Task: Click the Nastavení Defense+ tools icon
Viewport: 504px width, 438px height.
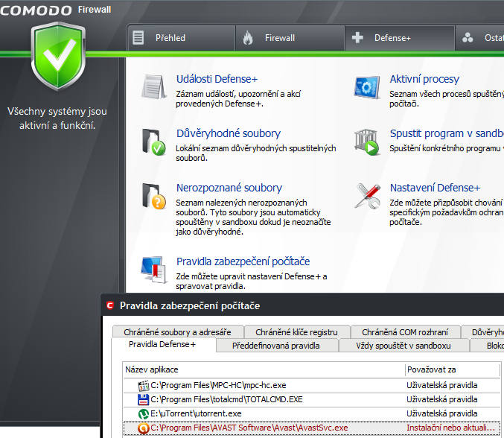Action: (x=368, y=196)
